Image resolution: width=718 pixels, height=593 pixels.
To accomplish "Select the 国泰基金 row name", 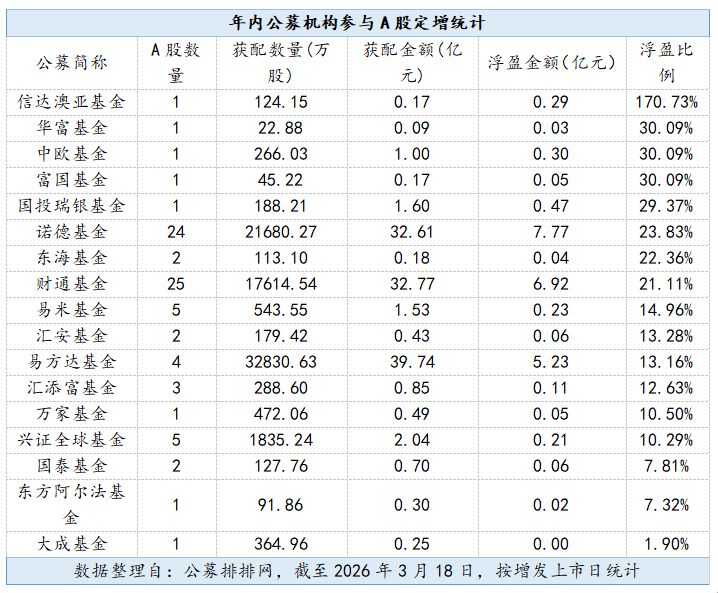I will pyautogui.click(x=71, y=467).
